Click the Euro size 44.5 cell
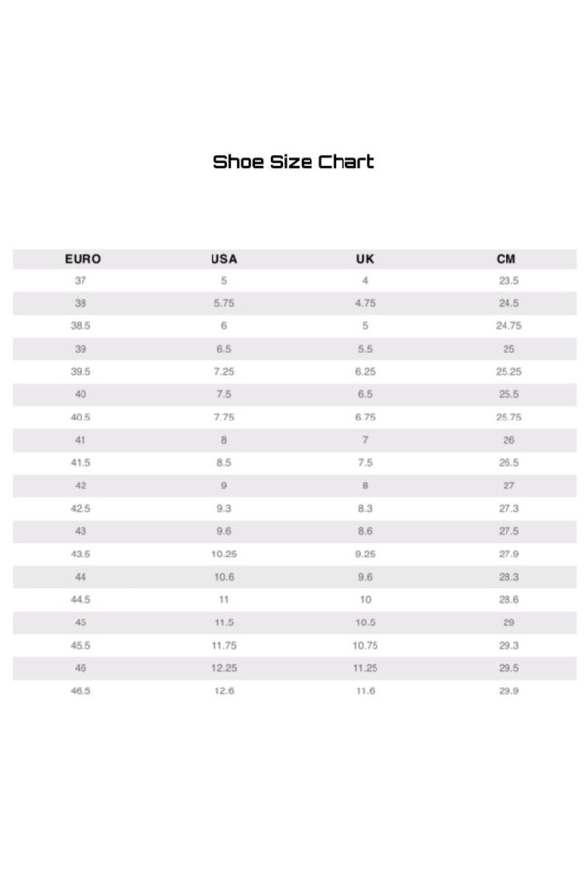Image resolution: width=588 pixels, height=874 pixels. (x=81, y=600)
